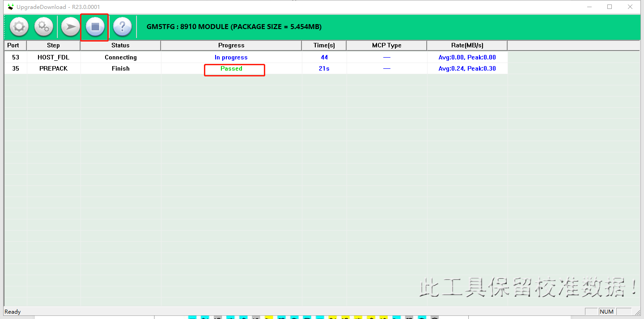This screenshot has width=644, height=319.
Task: Click time value 44
Action: pyautogui.click(x=324, y=57)
